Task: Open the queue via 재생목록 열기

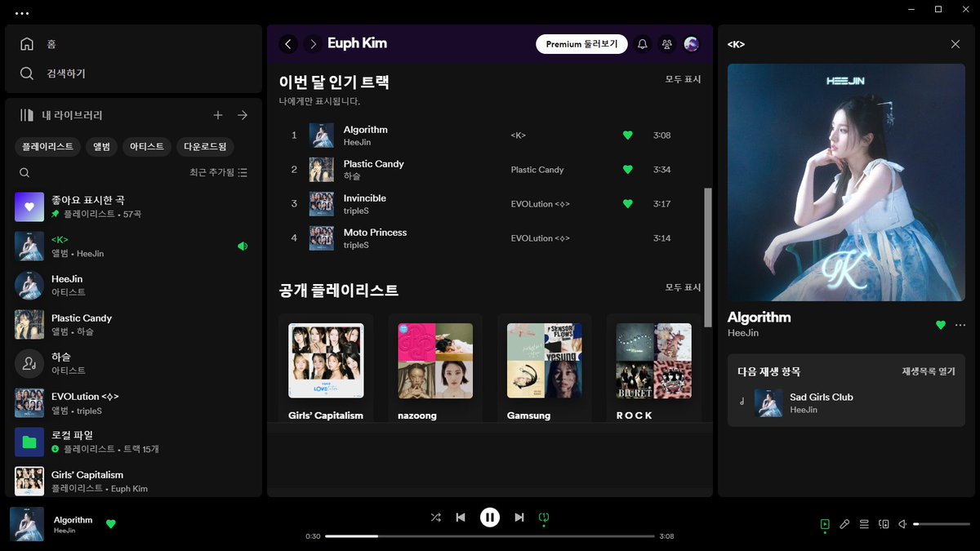Action: pyautogui.click(x=929, y=371)
